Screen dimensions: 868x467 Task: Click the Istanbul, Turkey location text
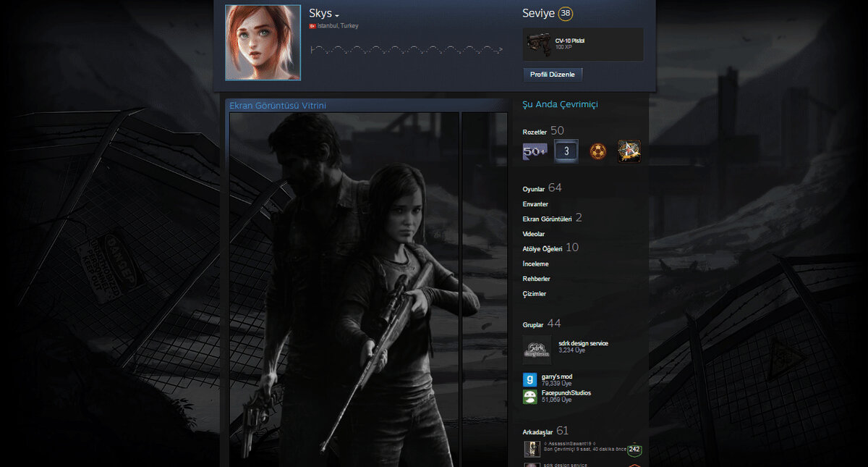coord(338,26)
